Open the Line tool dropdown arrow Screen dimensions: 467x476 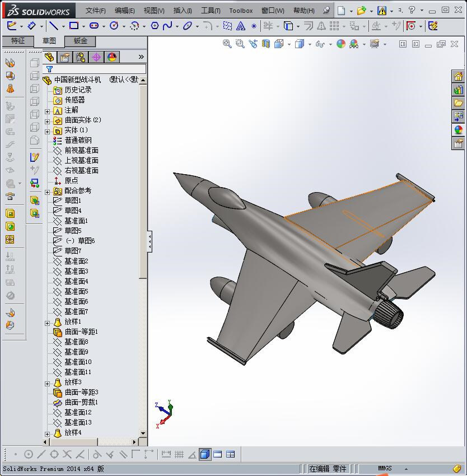(x=63, y=27)
